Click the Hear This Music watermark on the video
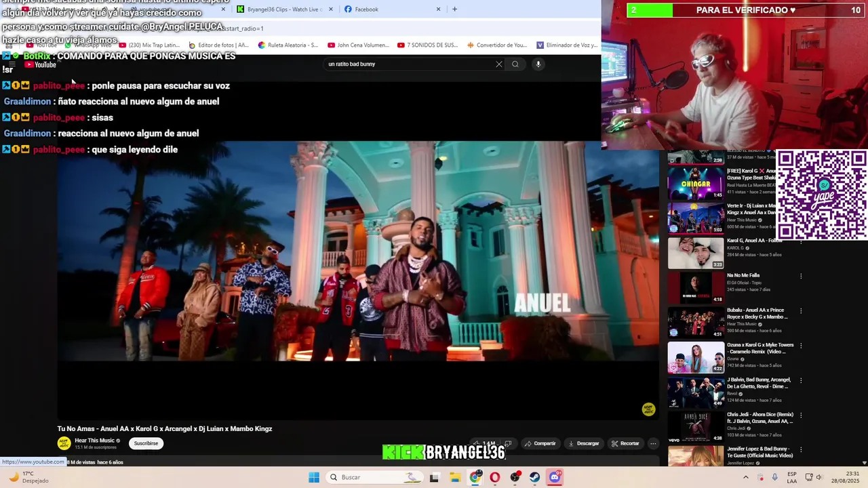868x488 pixels. click(648, 409)
